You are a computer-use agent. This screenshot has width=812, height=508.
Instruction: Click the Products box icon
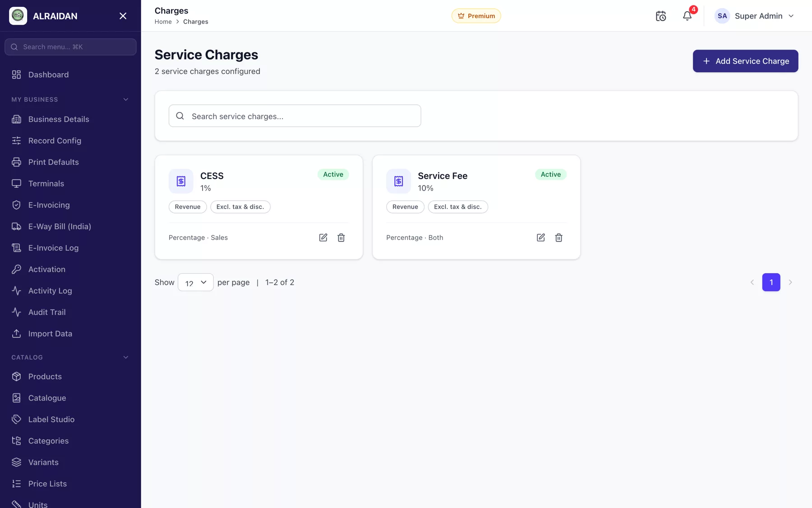click(17, 377)
